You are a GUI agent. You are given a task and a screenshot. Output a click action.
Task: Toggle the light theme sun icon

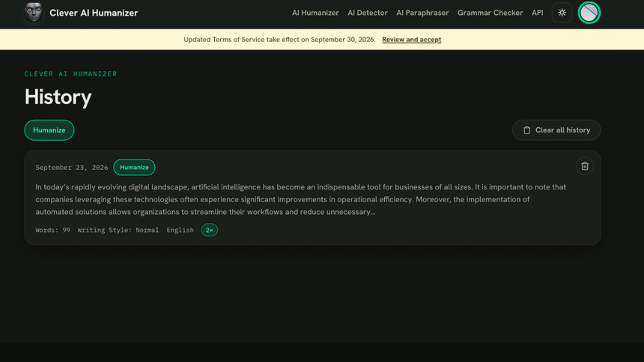(562, 13)
